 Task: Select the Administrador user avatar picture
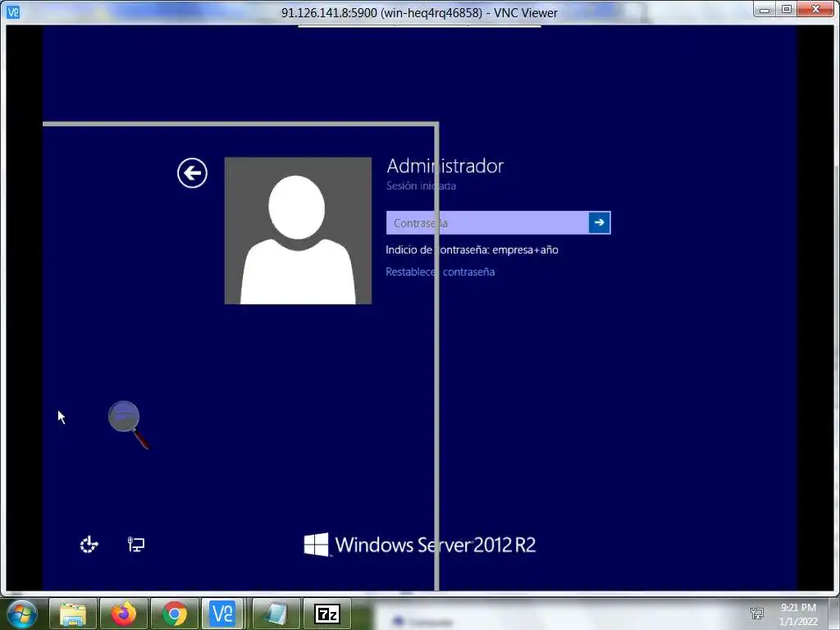pyautogui.click(x=298, y=231)
